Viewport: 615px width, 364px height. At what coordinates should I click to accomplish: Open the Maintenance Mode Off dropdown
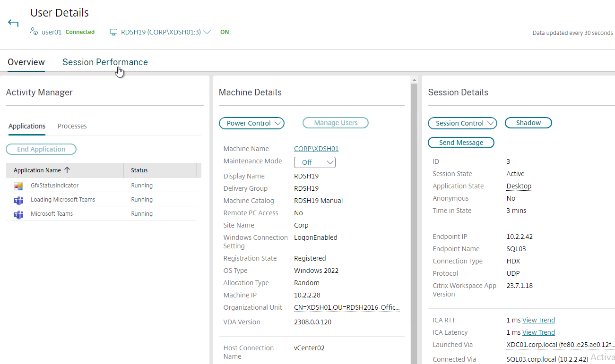[x=315, y=162]
